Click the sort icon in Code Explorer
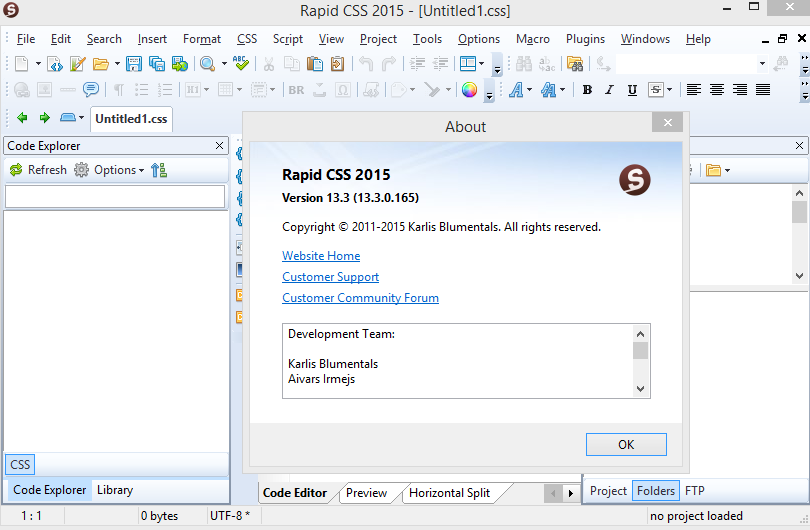Image resolution: width=810 pixels, height=530 pixels. tap(159, 170)
